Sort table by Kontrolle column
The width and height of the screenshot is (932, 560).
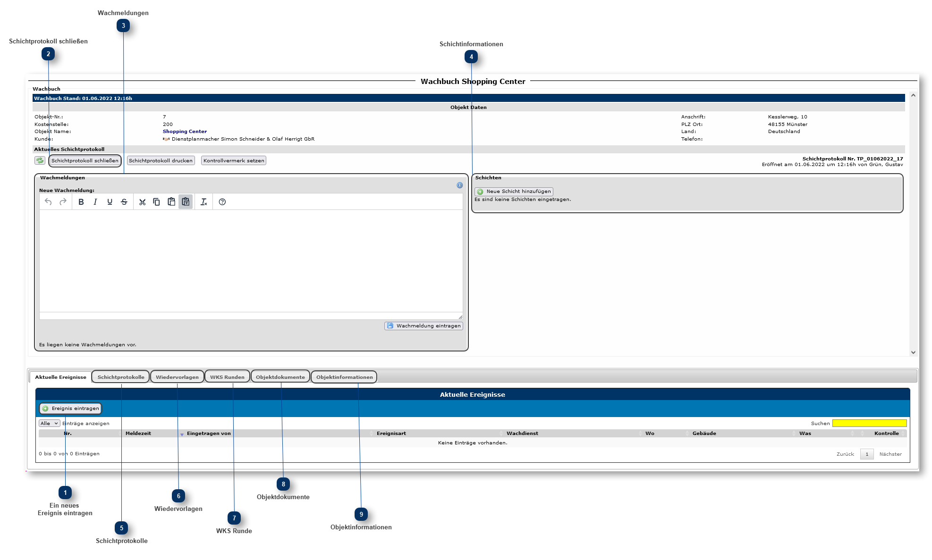887,434
